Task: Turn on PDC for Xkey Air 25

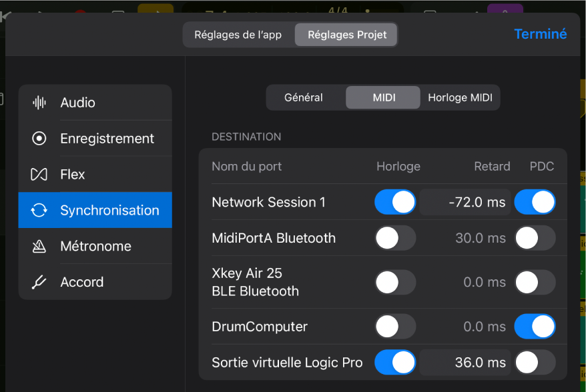Action: pyautogui.click(x=535, y=282)
